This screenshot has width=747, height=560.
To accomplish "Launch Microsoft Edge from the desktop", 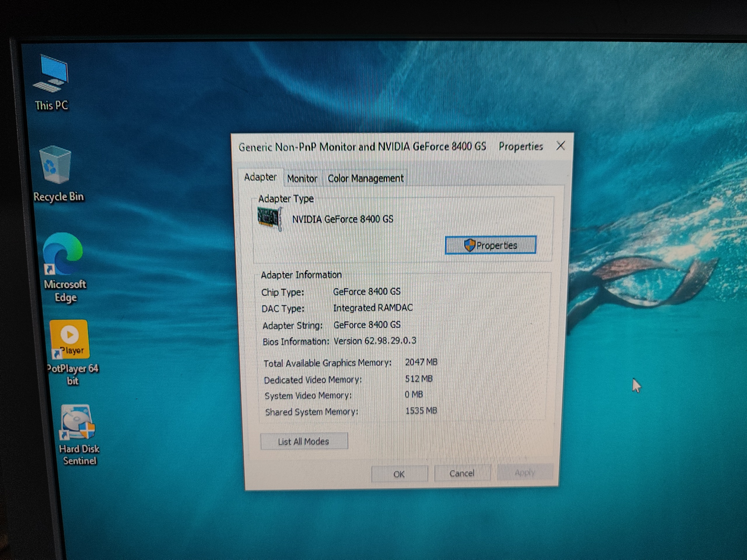I will coord(64,268).
